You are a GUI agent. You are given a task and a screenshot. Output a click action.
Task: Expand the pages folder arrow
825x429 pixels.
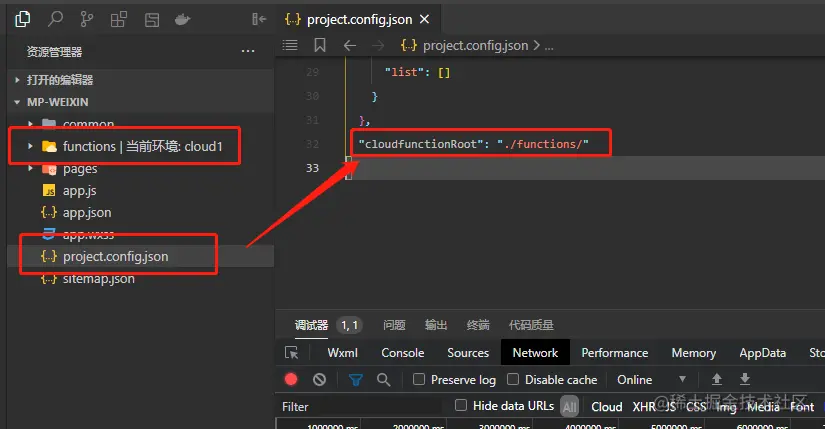pyautogui.click(x=31, y=168)
